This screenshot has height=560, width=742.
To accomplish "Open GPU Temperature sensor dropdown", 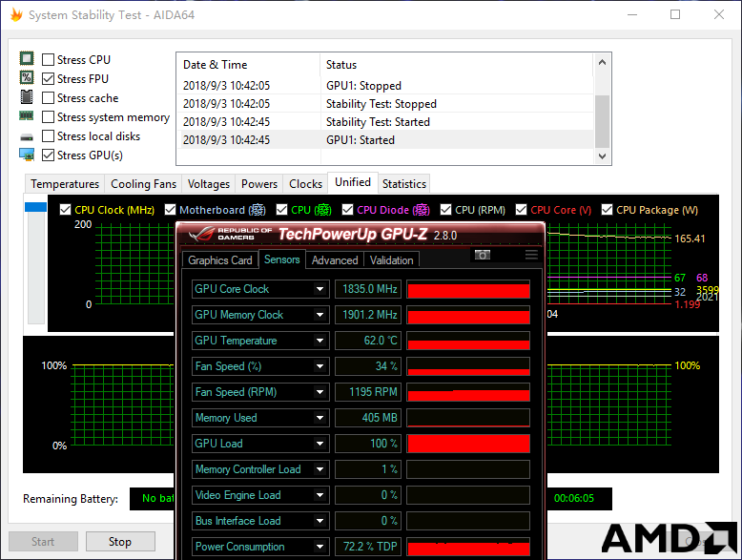I will click(320, 341).
